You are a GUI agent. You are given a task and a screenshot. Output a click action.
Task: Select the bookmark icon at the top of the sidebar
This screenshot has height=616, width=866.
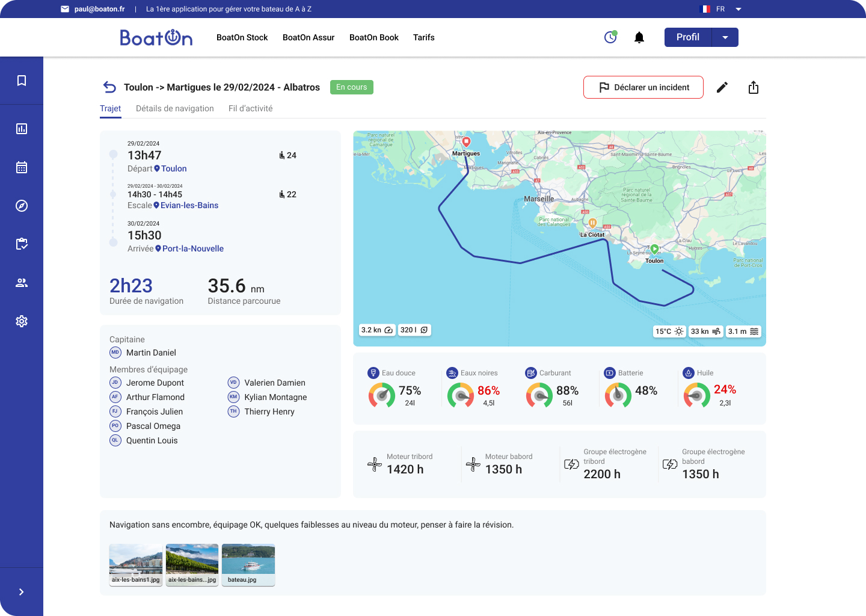pyautogui.click(x=22, y=80)
